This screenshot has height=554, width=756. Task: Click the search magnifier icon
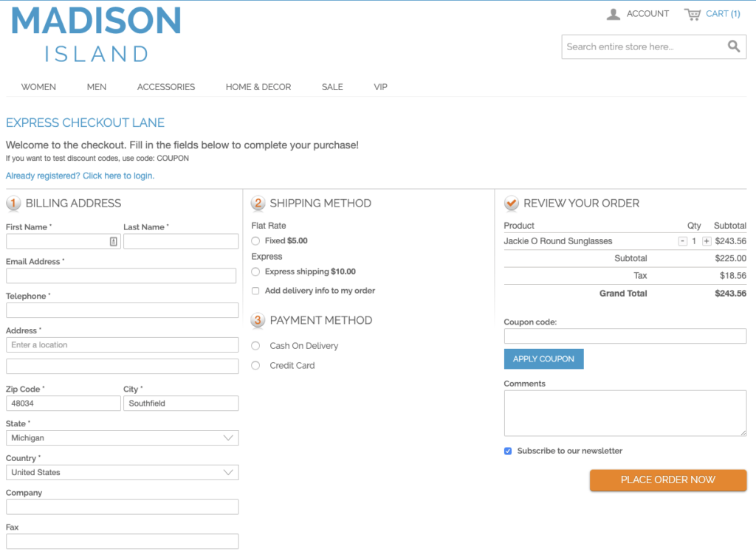[x=734, y=46]
